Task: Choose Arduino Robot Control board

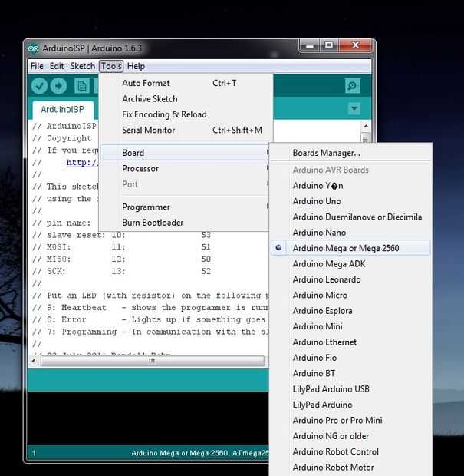Action: [x=350, y=451]
